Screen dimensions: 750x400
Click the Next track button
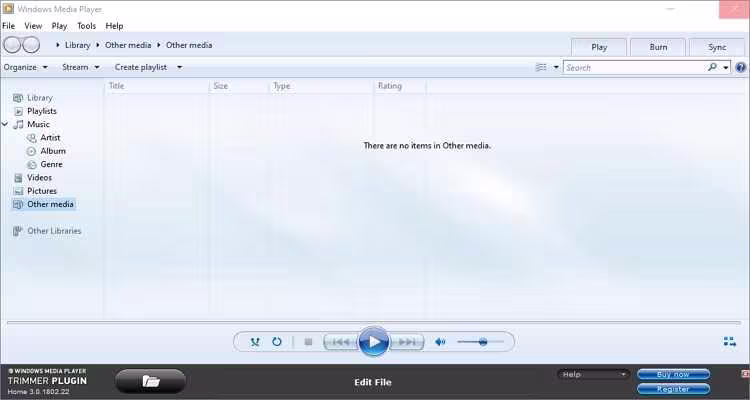pyautogui.click(x=407, y=342)
